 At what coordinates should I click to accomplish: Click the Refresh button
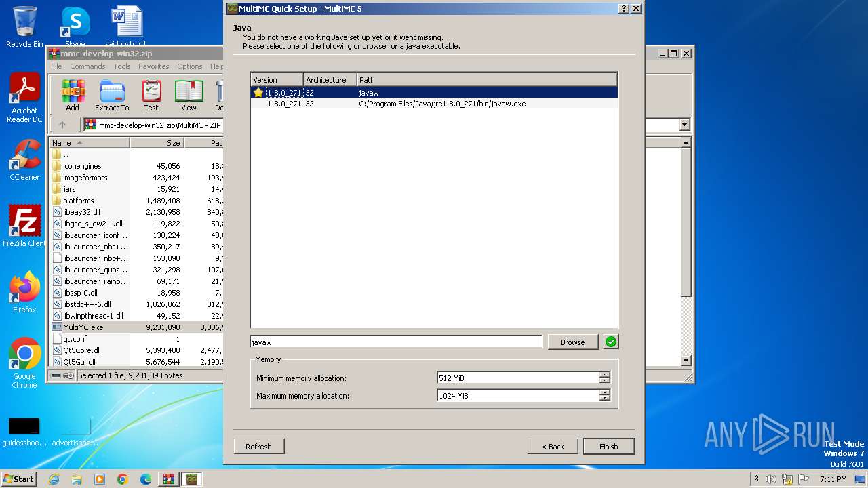(258, 447)
